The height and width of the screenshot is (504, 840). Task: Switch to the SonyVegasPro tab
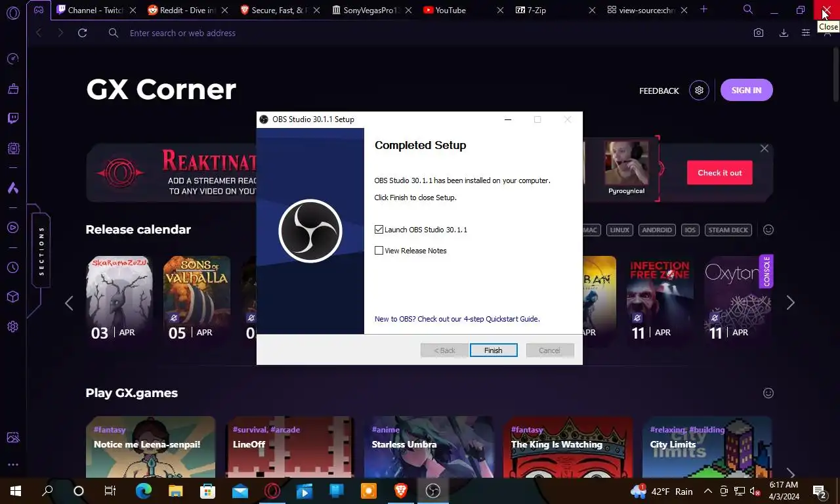click(x=371, y=10)
